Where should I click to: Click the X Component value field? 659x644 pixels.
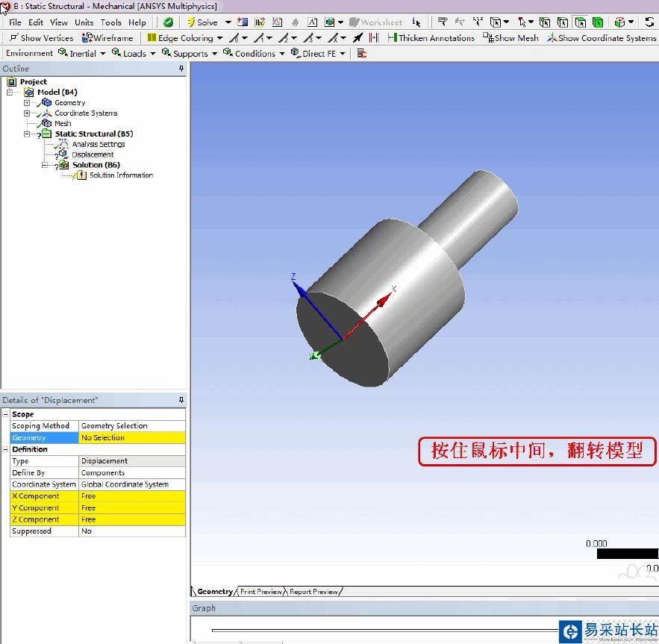click(x=132, y=496)
